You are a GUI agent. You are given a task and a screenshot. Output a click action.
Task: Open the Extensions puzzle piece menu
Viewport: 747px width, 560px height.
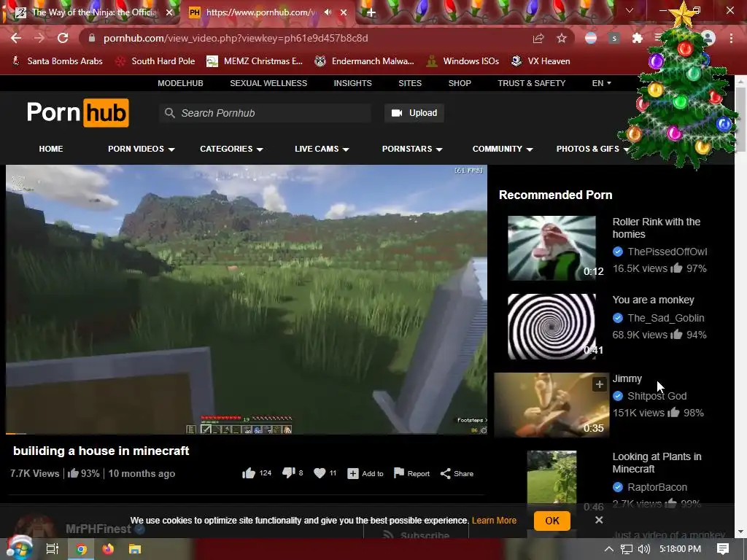[637, 38]
